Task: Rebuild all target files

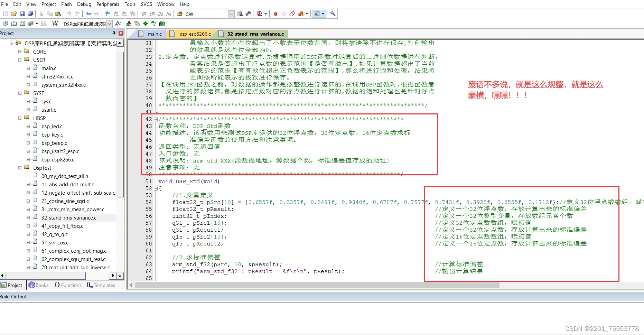Action: [x=22, y=24]
